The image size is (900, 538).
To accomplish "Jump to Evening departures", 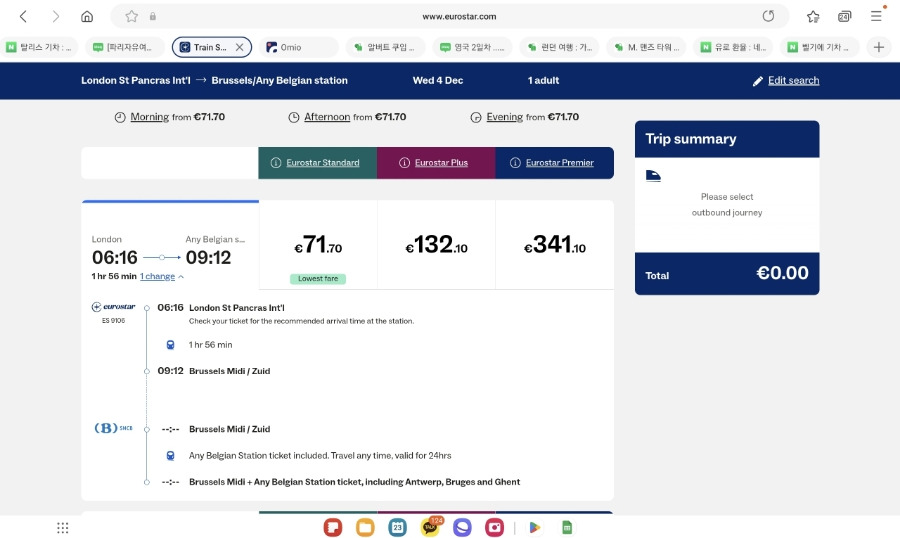I will coord(505,117).
